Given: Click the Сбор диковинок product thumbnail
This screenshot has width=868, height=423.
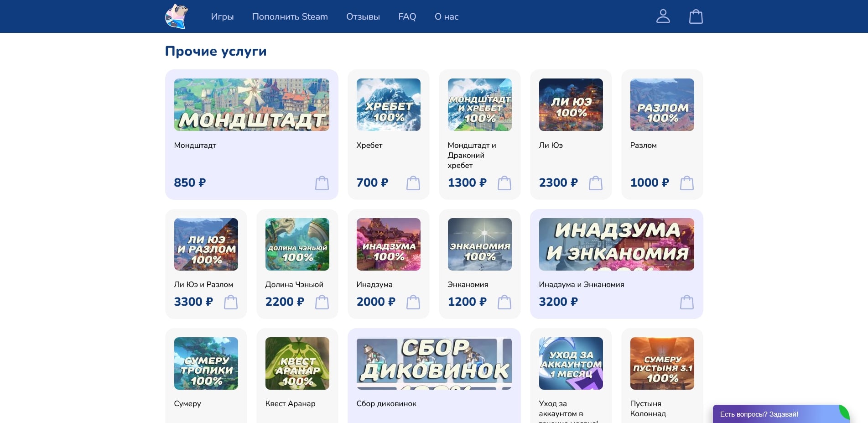Looking at the screenshot, I should [x=434, y=363].
